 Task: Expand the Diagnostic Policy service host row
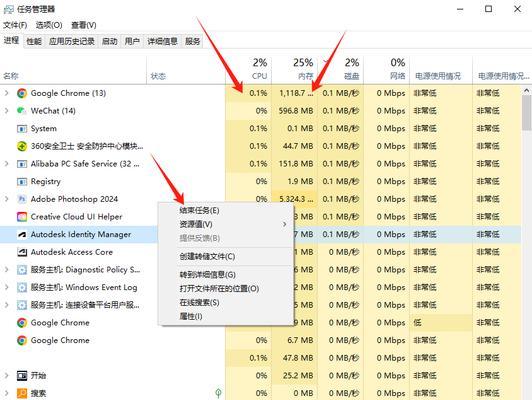[x=6, y=269]
